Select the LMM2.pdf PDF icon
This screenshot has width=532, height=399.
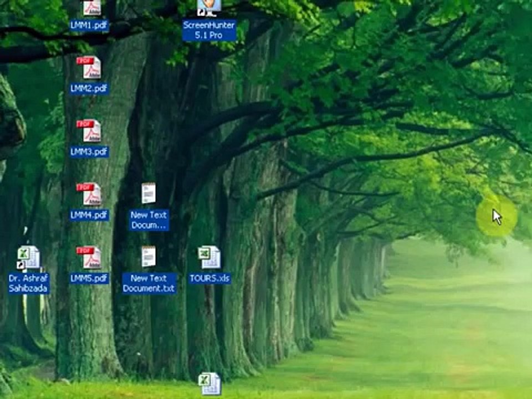click(x=89, y=67)
